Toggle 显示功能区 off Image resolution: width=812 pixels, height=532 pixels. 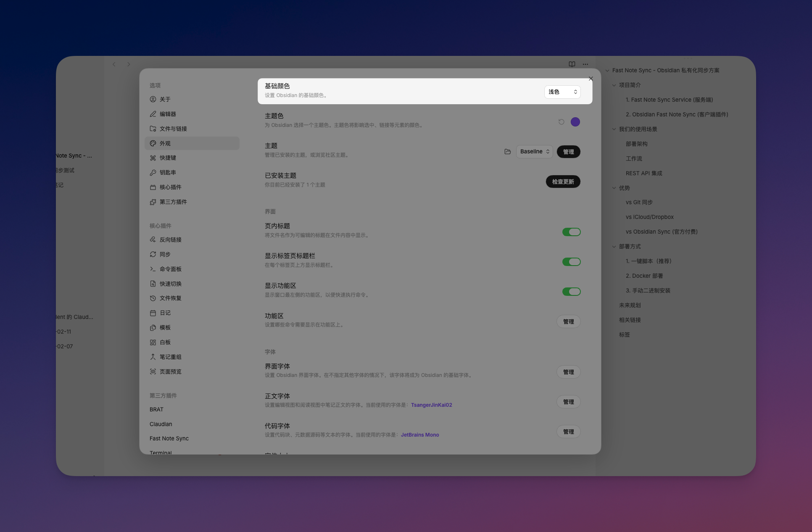click(x=571, y=291)
